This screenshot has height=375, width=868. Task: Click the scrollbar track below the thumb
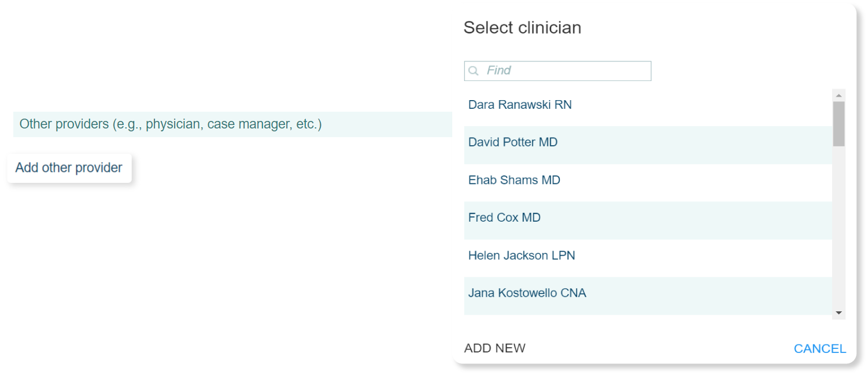pyautogui.click(x=839, y=226)
